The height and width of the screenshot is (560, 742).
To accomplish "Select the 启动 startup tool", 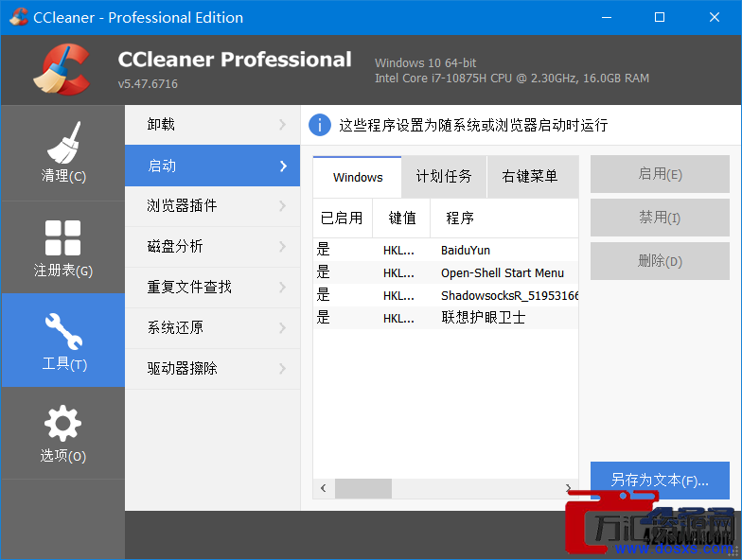I will pos(212,166).
